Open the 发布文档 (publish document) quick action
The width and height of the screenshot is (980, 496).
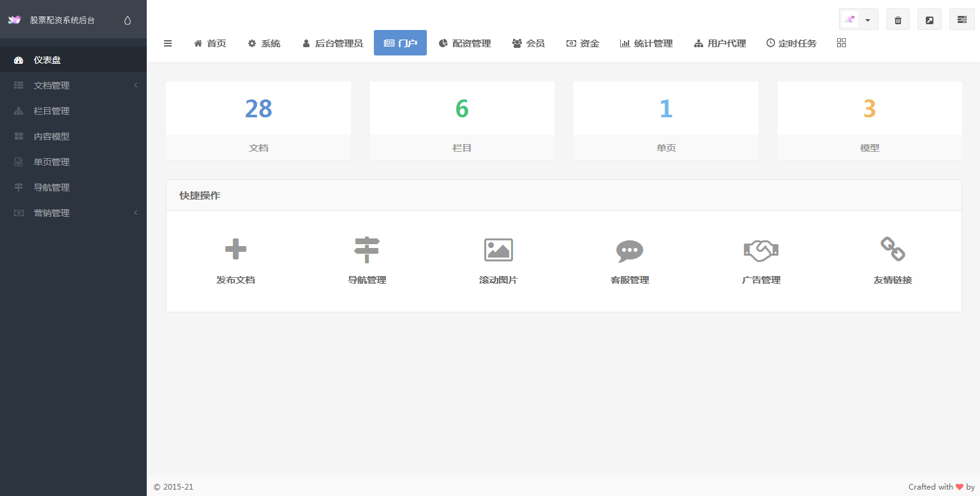coord(235,258)
